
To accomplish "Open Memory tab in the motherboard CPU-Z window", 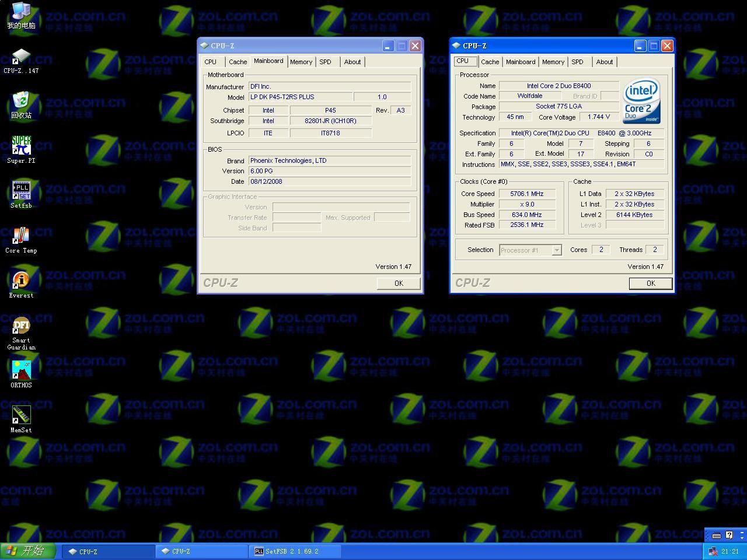I will [301, 62].
